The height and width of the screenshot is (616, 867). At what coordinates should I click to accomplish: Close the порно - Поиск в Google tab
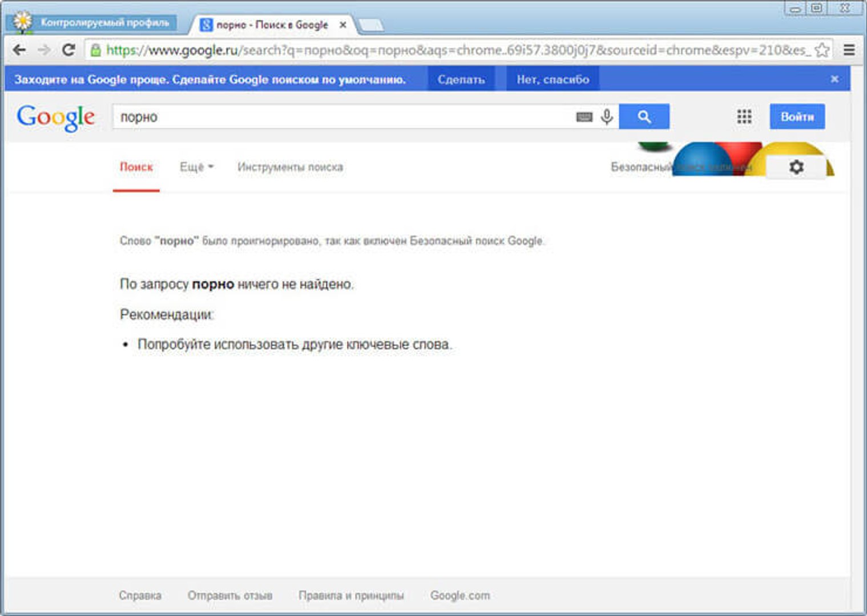(x=342, y=25)
